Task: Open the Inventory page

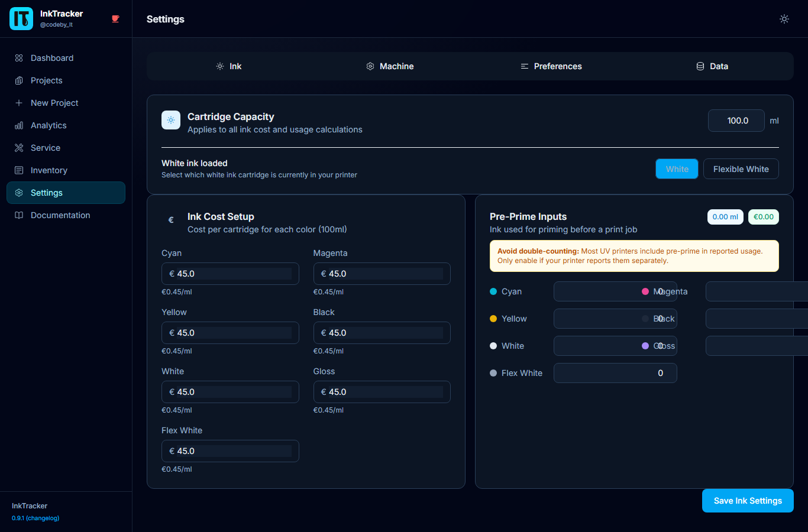Action: [66, 170]
